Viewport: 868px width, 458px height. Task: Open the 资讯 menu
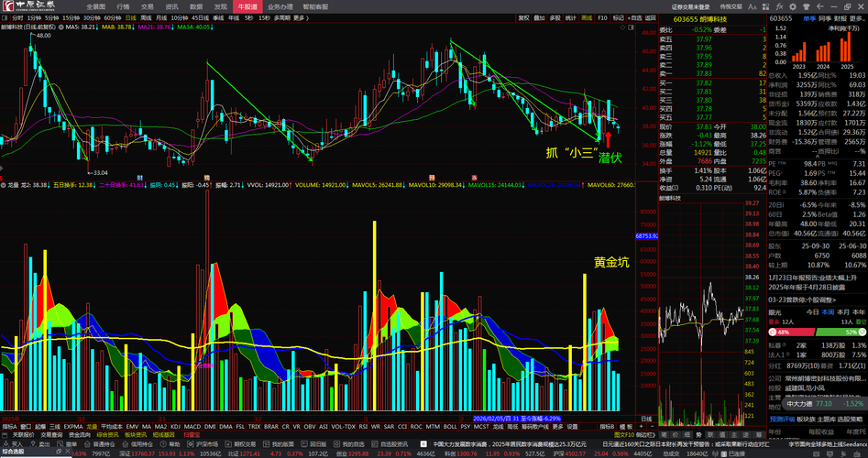(171, 6)
